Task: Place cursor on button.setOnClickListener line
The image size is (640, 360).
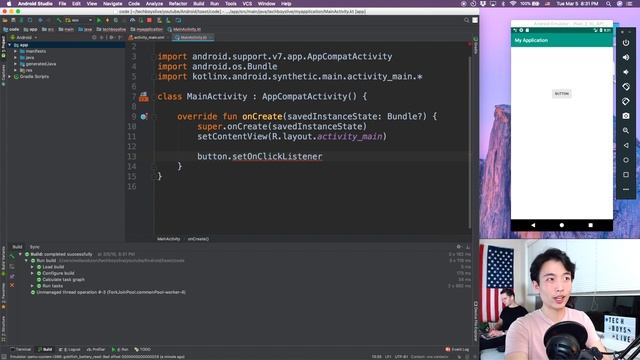Action: click(260, 156)
